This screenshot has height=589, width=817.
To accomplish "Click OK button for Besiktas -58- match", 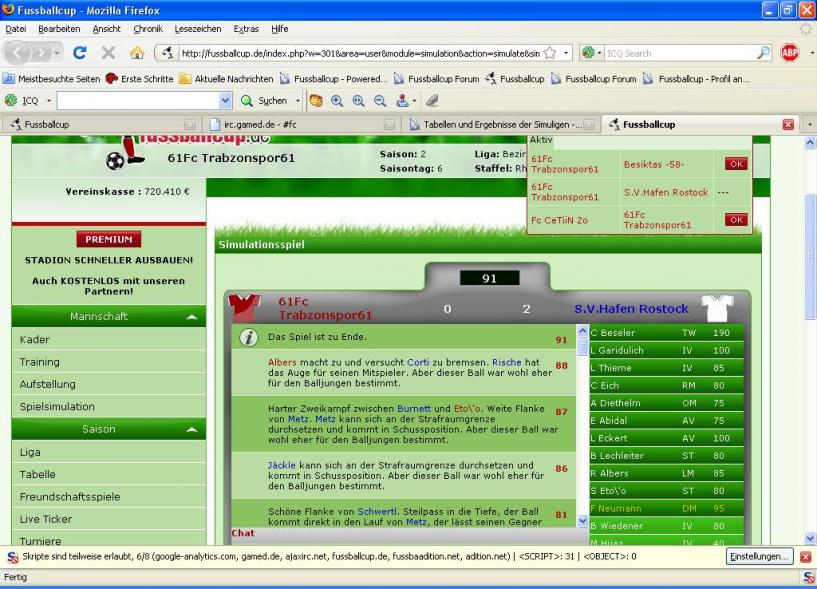I will coord(735,163).
